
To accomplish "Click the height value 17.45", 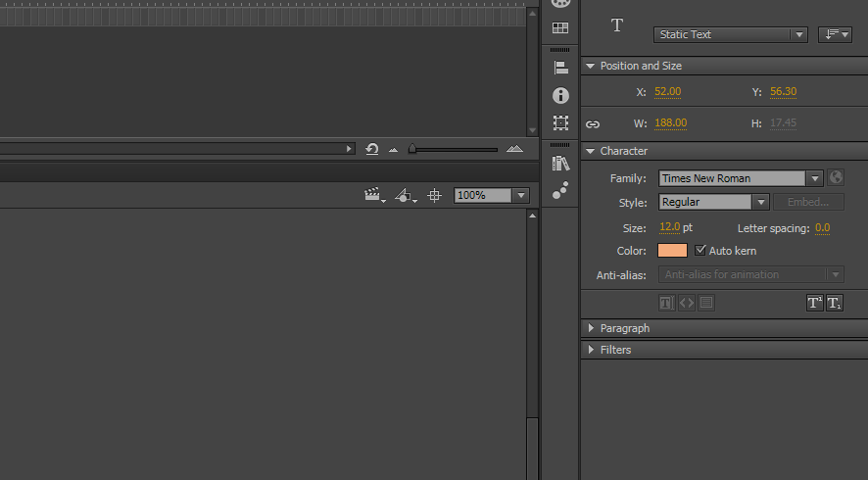I will pos(783,122).
